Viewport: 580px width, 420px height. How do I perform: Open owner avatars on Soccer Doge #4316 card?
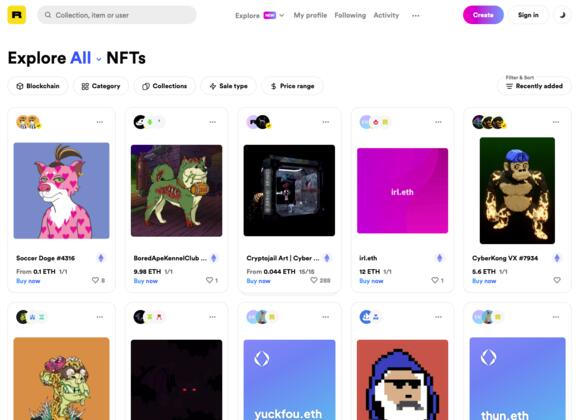pos(28,122)
